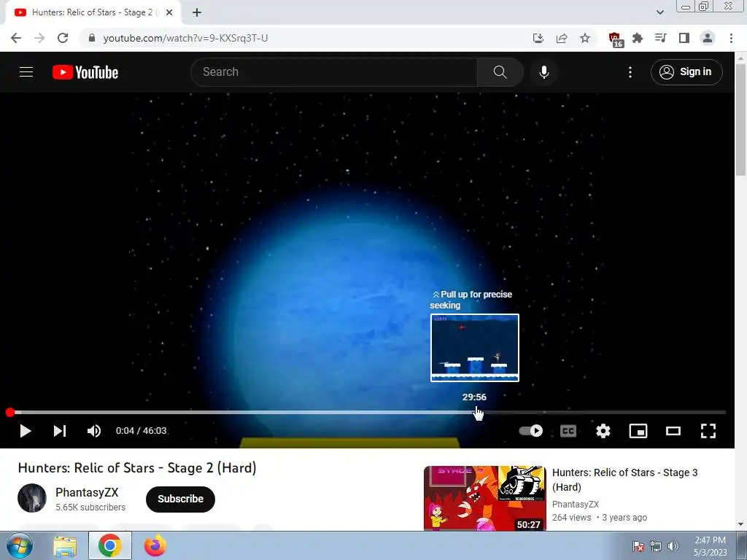
Task: Open the red shield extension with badge 16
Action: coord(616,39)
